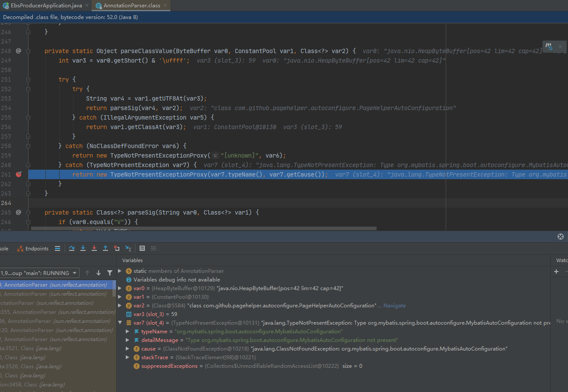Select stack frame ':3458, Class (java.lang)'
This screenshot has height=392, width=568.
pos(56,385)
